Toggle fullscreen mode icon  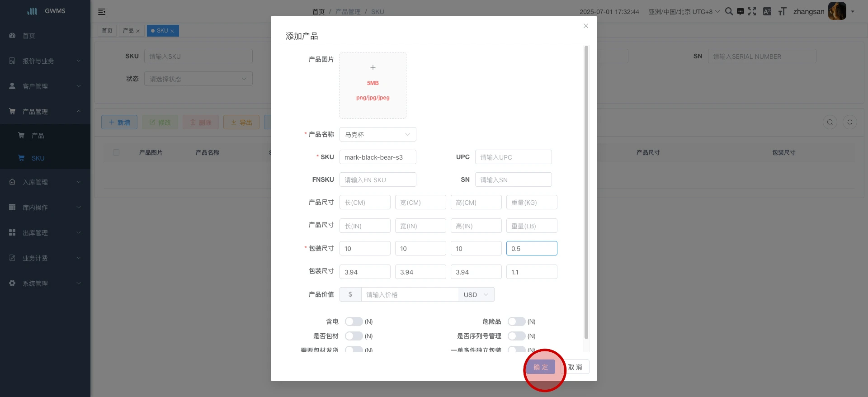(752, 11)
